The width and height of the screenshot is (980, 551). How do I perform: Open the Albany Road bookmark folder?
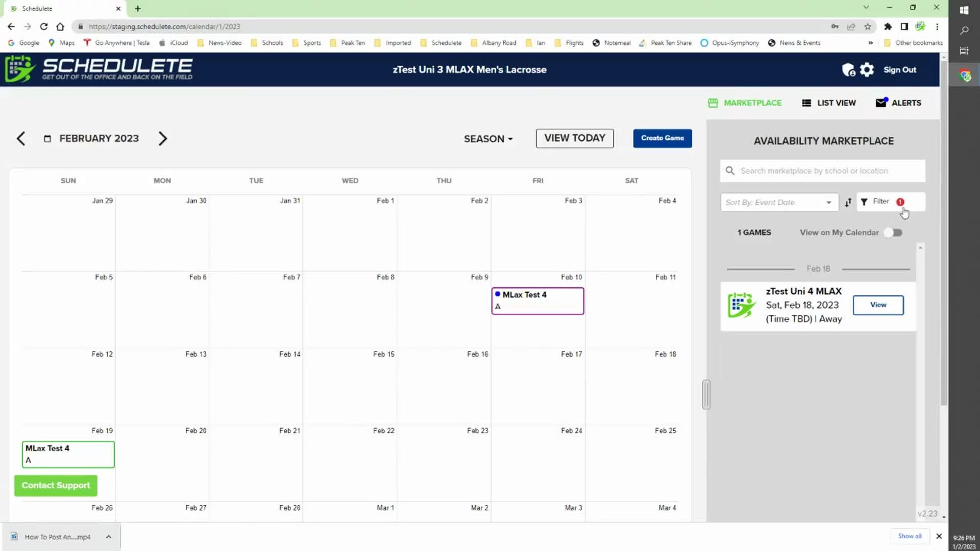(x=494, y=43)
